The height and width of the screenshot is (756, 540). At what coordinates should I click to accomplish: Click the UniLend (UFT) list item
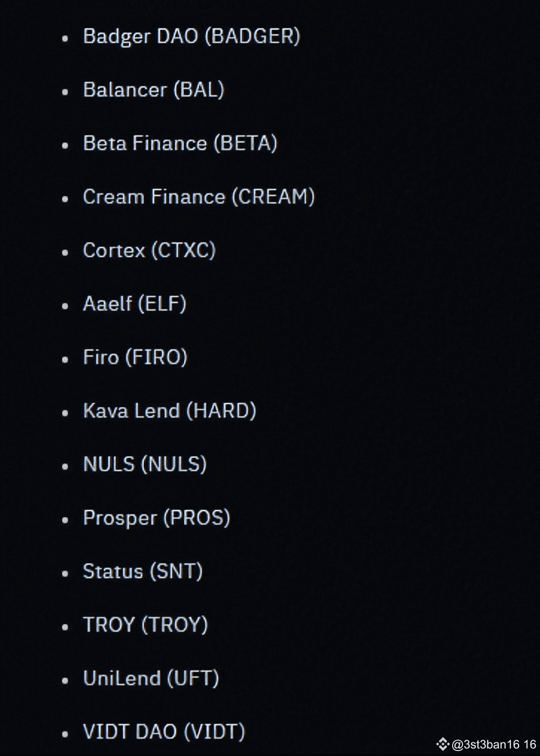pyautogui.click(x=151, y=678)
